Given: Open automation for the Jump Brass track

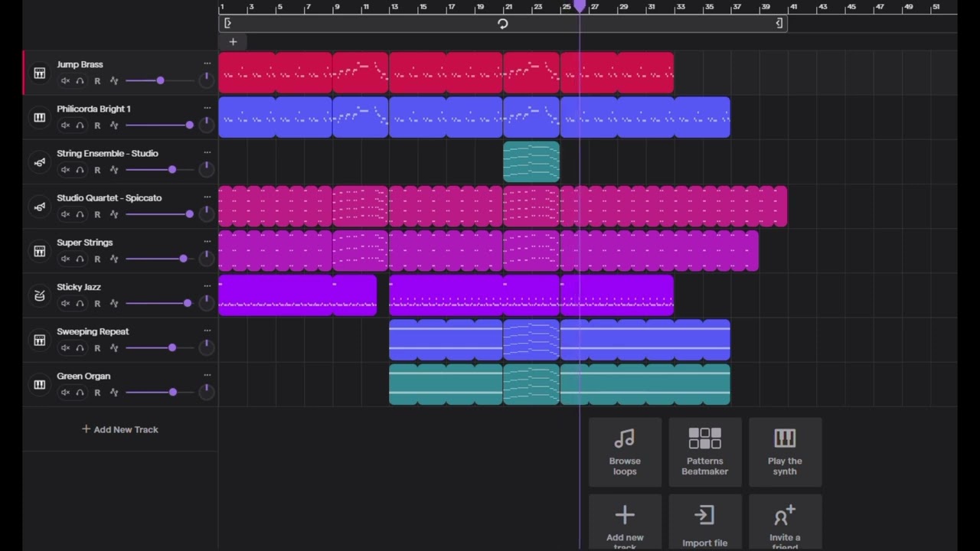Looking at the screenshot, I should pos(114,80).
